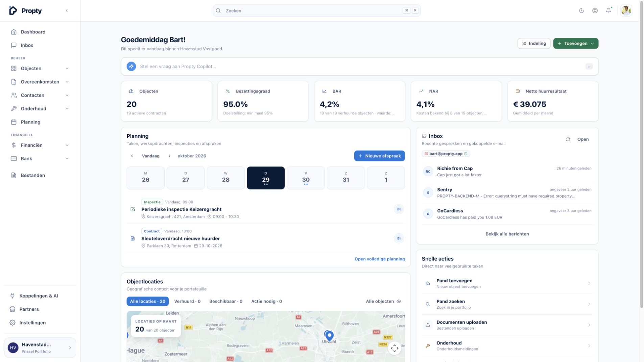Click the Propty logo
The image size is (644, 362).
click(x=25, y=10)
